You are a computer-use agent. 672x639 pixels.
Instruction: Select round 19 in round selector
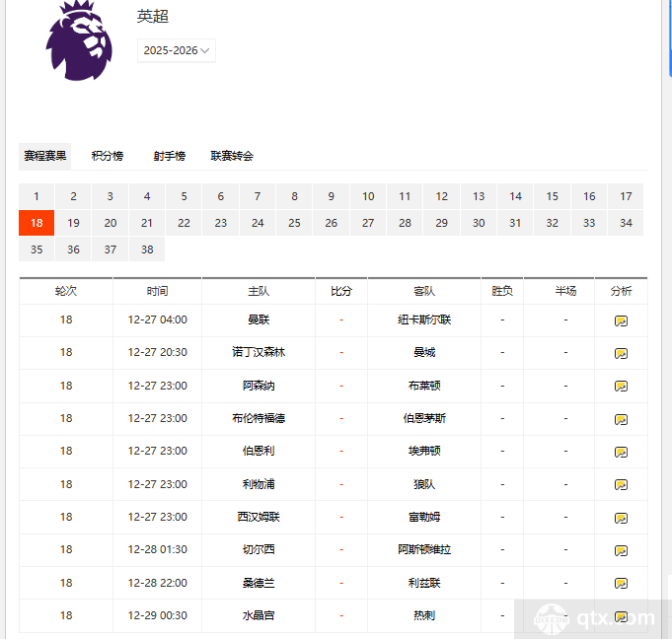point(73,223)
